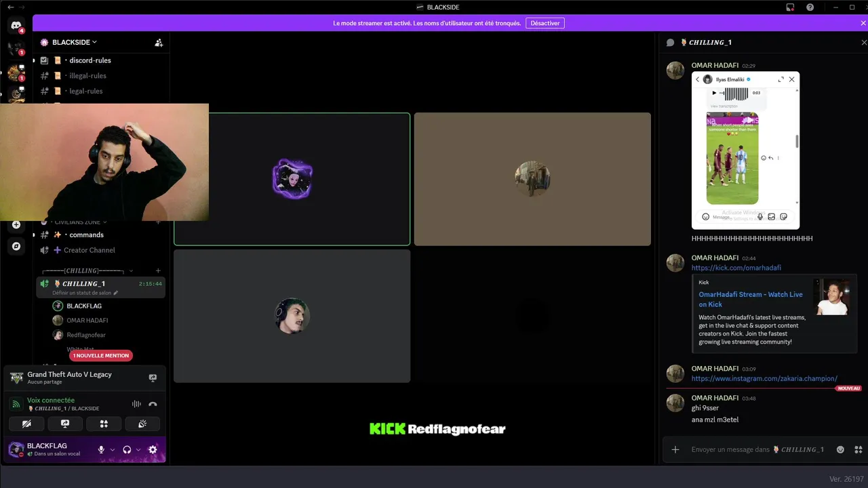Start an activity button
Screen dimensions: 868x488
click(x=104, y=424)
